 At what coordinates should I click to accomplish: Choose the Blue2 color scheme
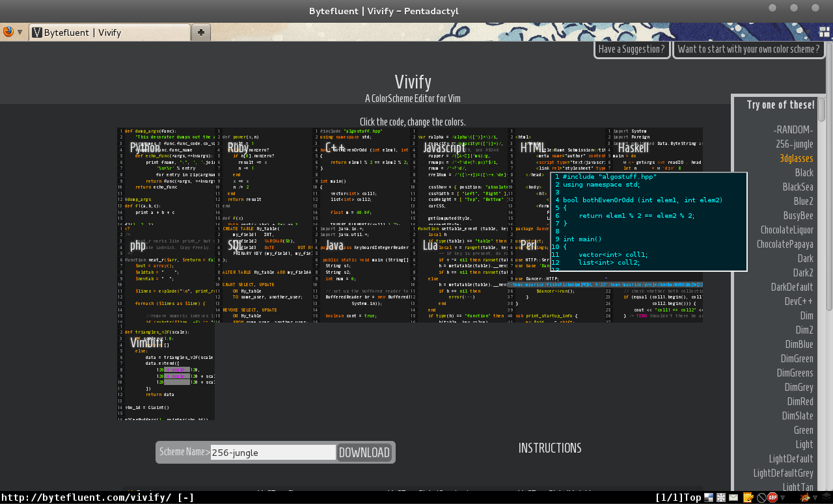(x=804, y=202)
